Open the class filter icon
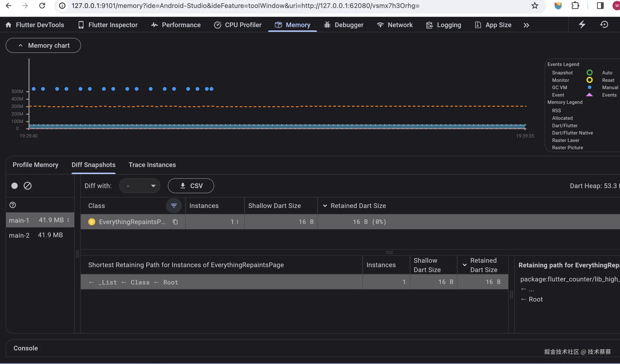This screenshot has height=364, width=620. point(174,206)
